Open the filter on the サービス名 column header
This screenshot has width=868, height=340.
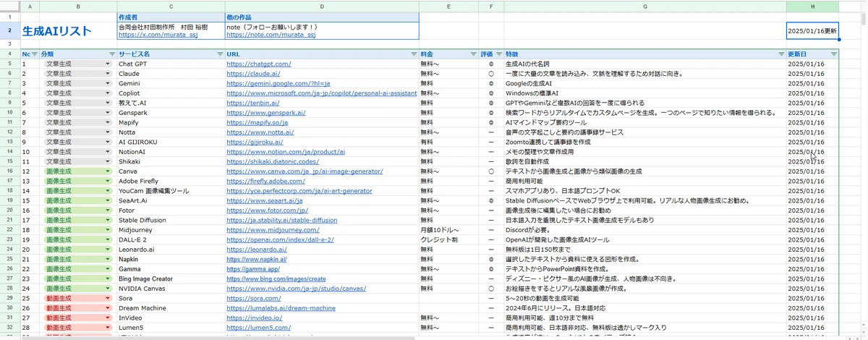(220, 54)
